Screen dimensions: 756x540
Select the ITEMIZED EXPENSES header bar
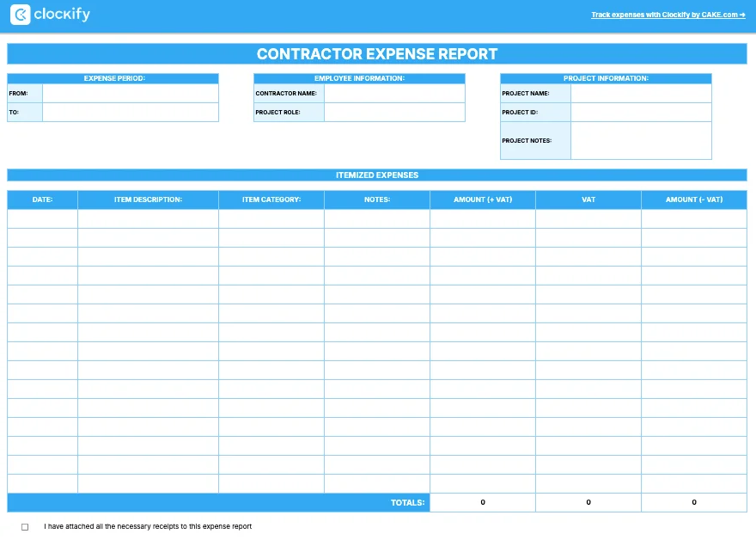click(x=377, y=175)
